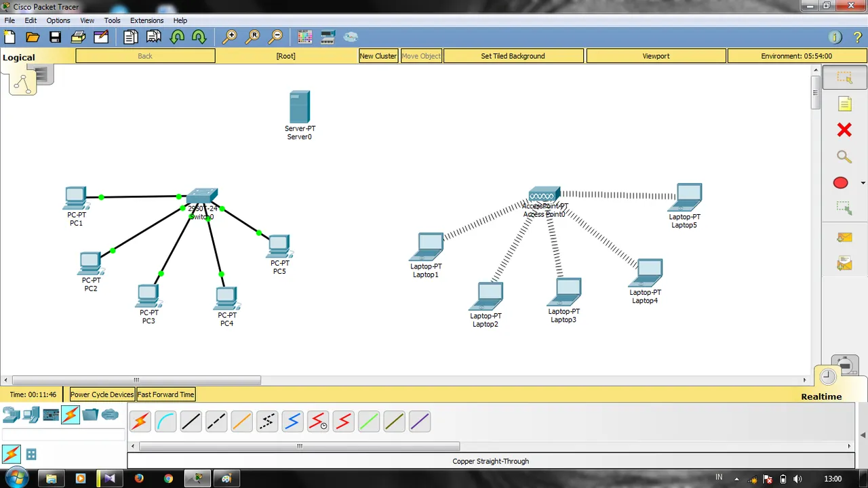Pick the Phone cable
The width and height of the screenshot is (868, 488).
pyautogui.click(x=267, y=422)
